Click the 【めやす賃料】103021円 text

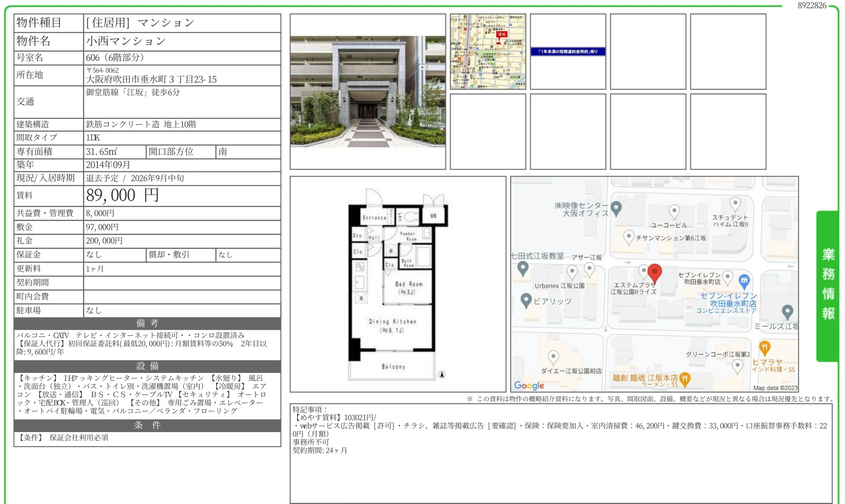click(x=334, y=418)
